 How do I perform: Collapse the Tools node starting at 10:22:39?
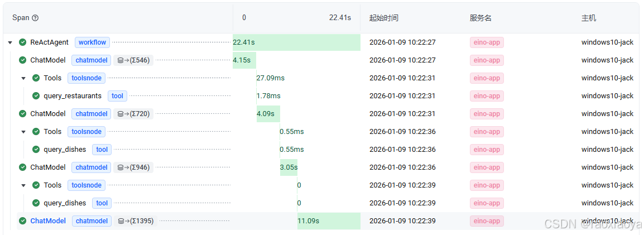click(23, 185)
